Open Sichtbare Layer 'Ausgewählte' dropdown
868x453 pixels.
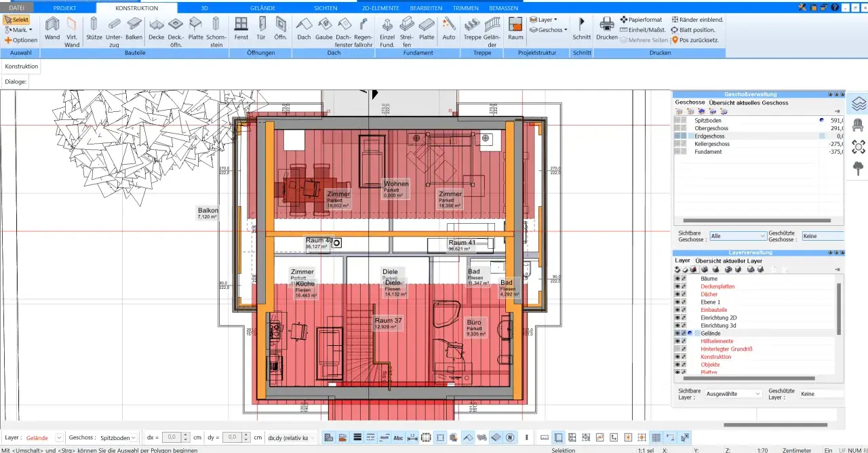point(733,393)
